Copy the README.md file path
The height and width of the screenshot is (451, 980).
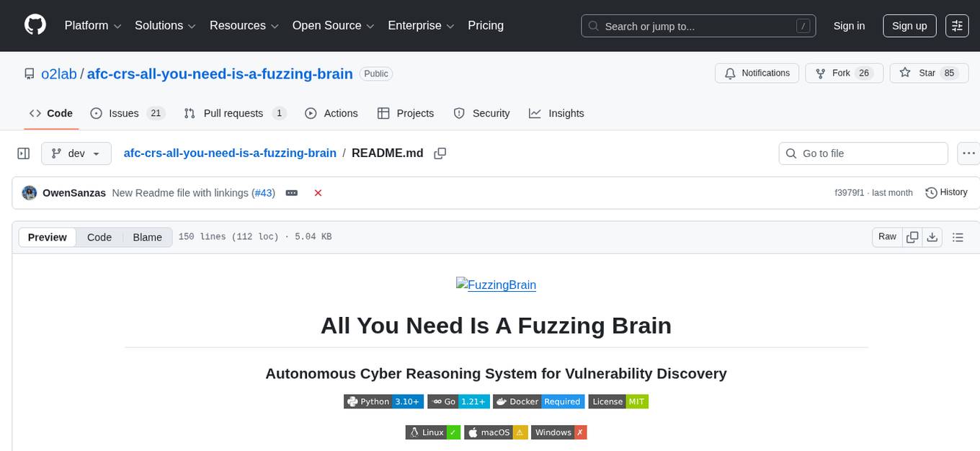(440, 153)
